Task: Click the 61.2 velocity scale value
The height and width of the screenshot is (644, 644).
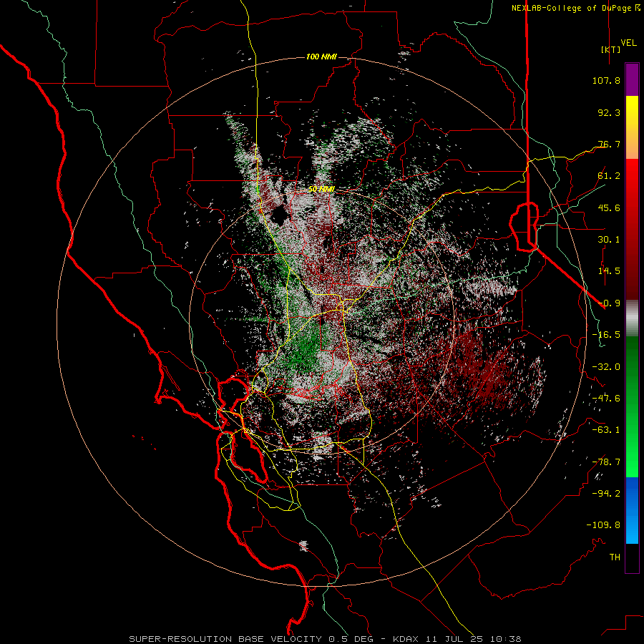Action: coord(609,176)
